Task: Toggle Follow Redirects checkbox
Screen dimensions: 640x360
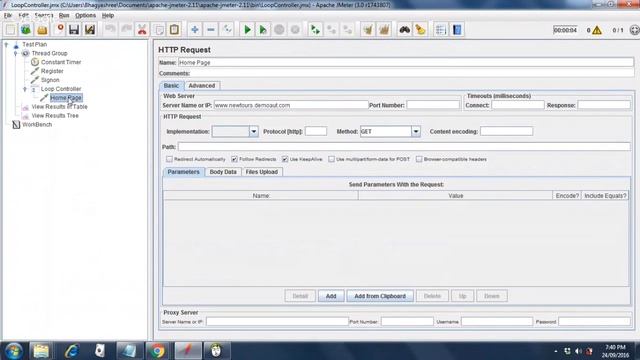Action: pos(234,159)
